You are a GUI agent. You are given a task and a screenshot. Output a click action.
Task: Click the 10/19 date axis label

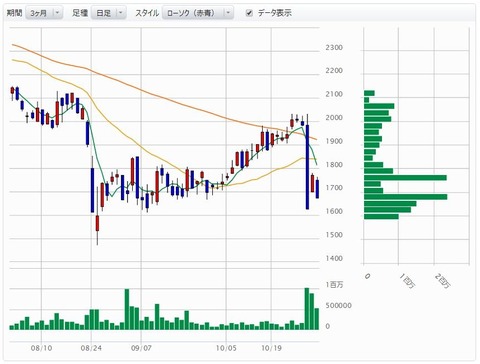[x=271, y=348]
